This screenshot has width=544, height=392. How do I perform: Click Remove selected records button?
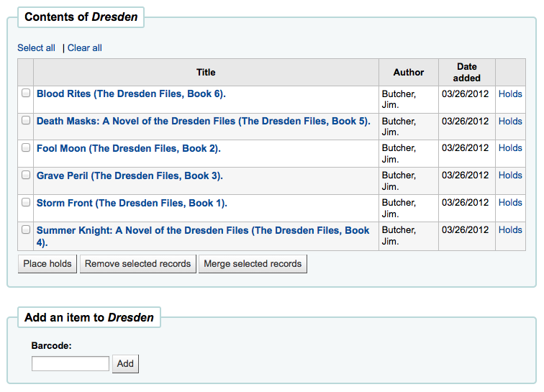[137, 264]
